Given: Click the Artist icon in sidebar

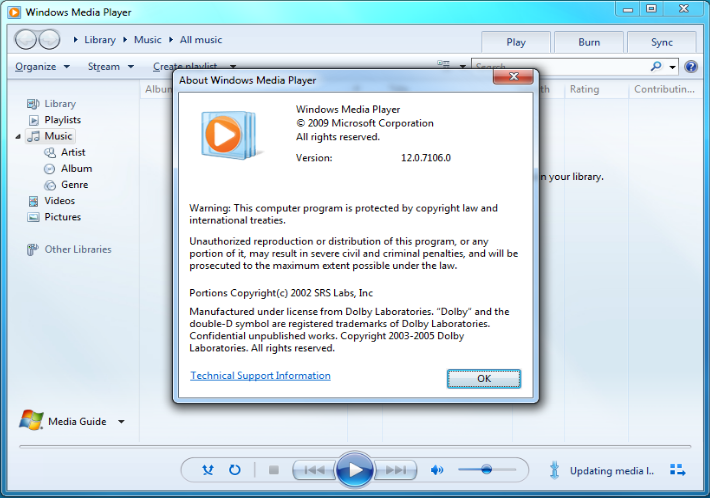Looking at the screenshot, I should click(50, 153).
